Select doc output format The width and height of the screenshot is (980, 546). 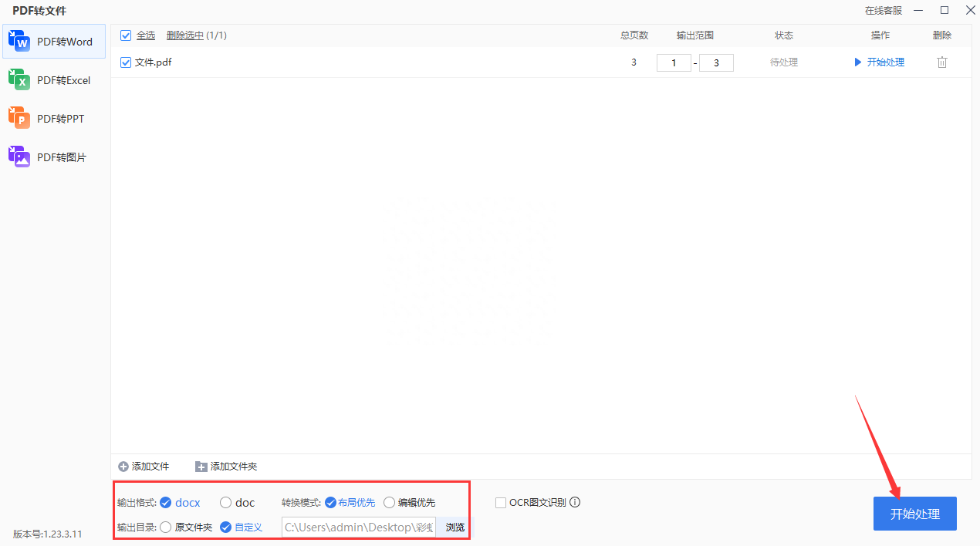226,503
